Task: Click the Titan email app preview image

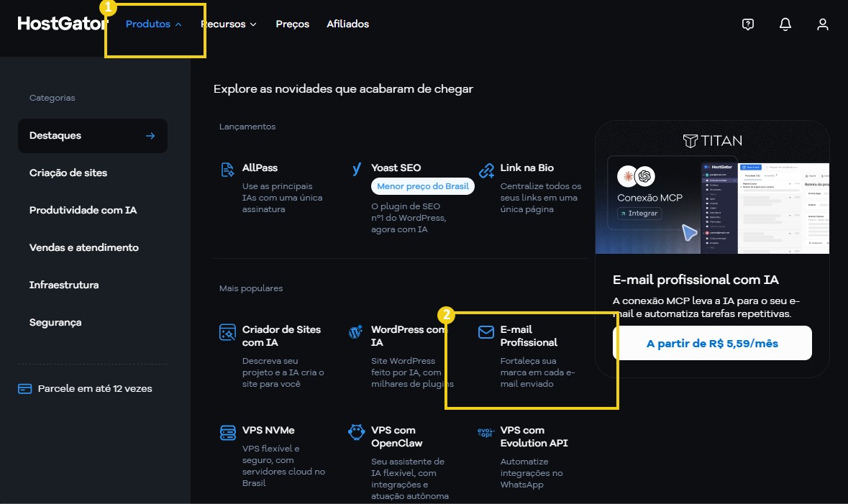Action: tap(765, 209)
